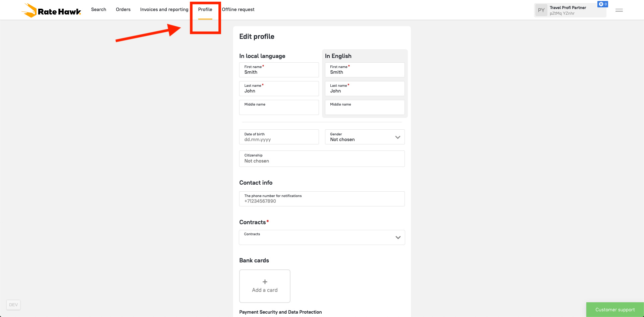Screen dimensions: 644x317
Task: Click the phone number for notifications field
Action: tap(322, 199)
